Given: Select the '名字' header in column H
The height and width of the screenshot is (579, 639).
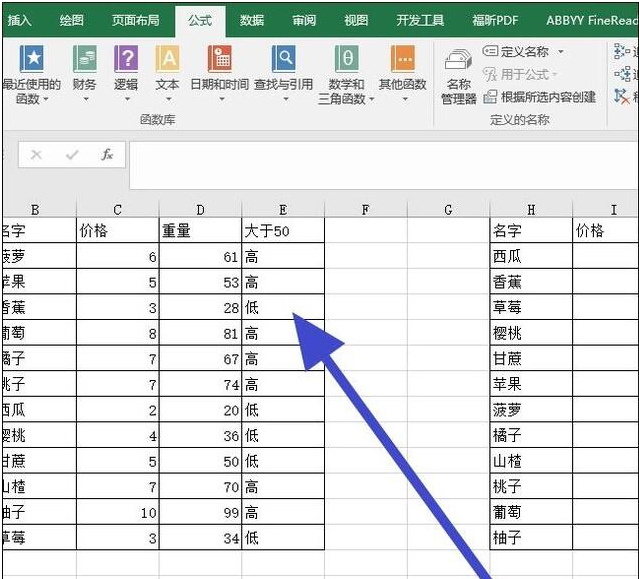Looking at the screenshot, I should 531,231.
